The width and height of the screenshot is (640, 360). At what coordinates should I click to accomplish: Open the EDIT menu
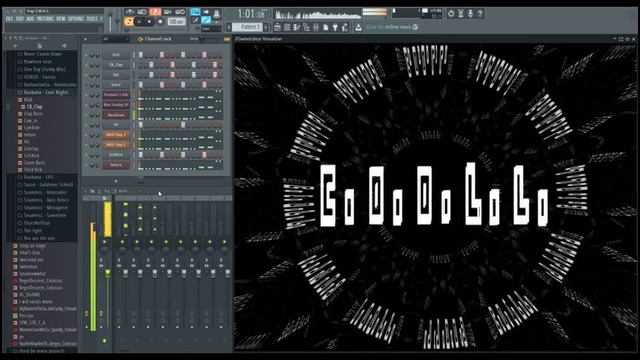(x=20, y=19)
